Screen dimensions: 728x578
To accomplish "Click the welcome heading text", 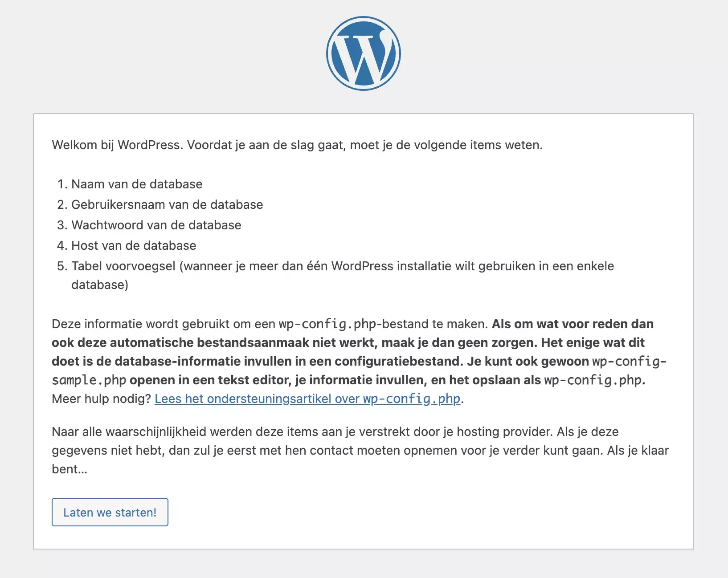I will coord(297,144).
